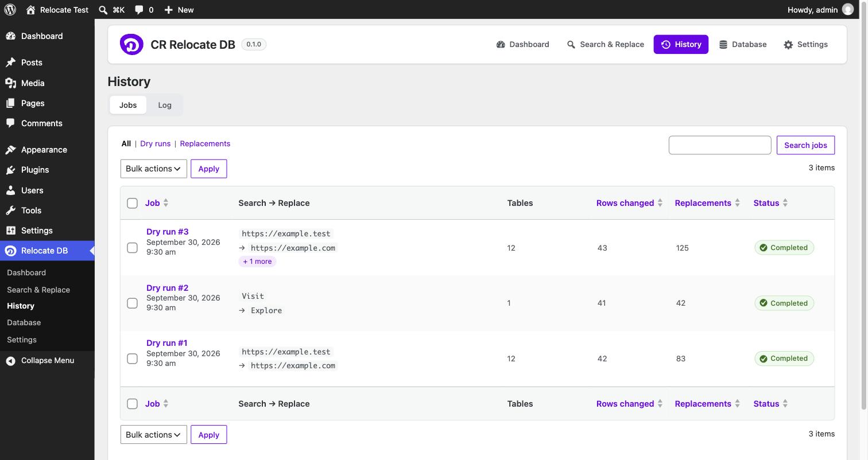Image resolution: width=868 pixels, height=460 pixels.
Task: Click the plus New icon in admin bar
Action: coord(168,10)
